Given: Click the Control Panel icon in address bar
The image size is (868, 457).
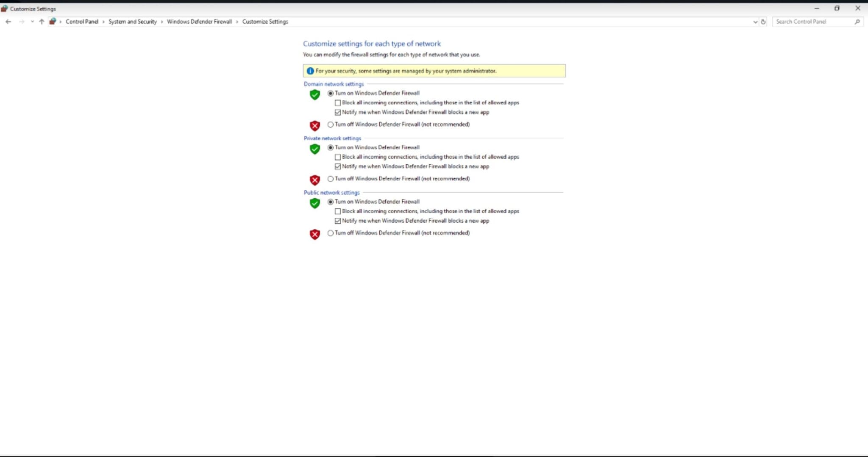Looking at the screenshot, I should point(53,22).
